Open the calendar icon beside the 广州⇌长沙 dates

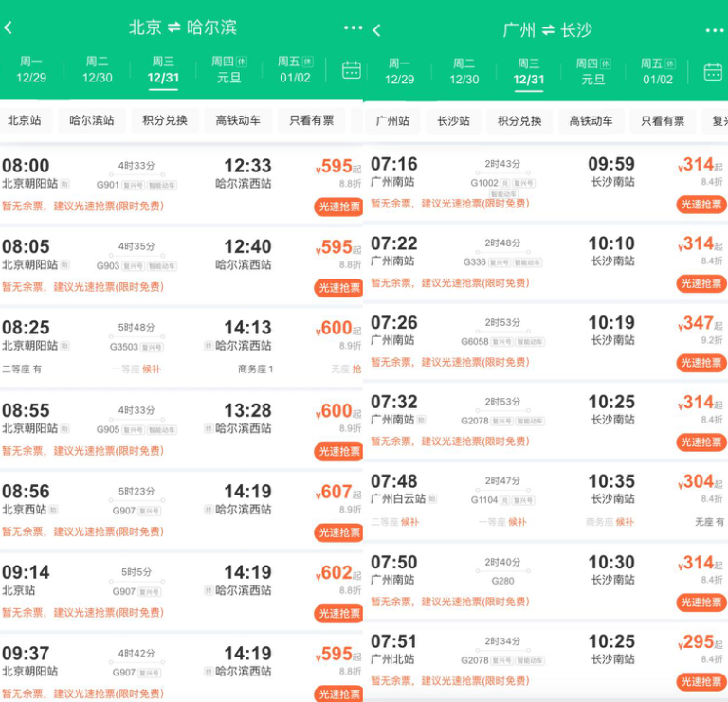pyautogui.click(x=713, y=72)
